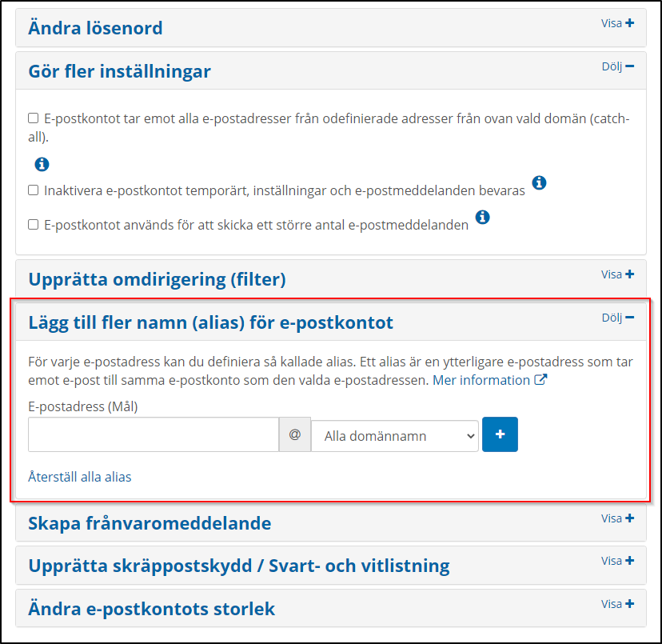Show Upprätta skräppostskydd section via Visa
The height and width of the screenshot is (644, 662).
tap(617, 561)
